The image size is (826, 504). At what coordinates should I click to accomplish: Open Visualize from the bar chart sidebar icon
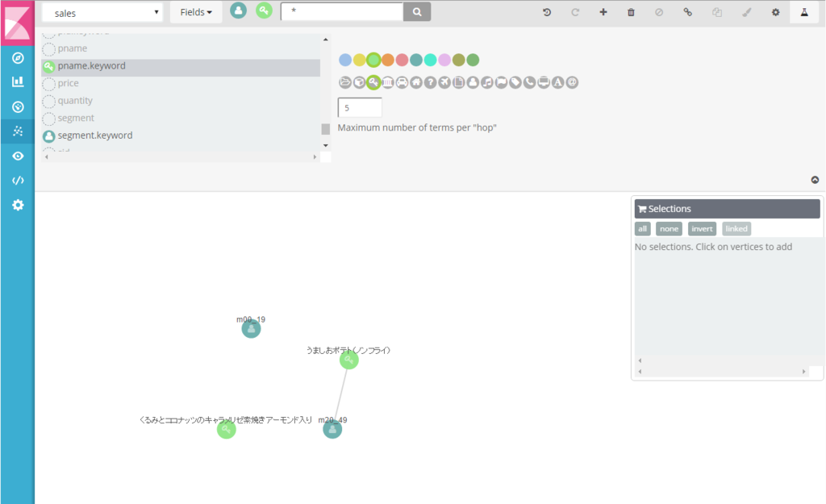click(x=18, y=81)
